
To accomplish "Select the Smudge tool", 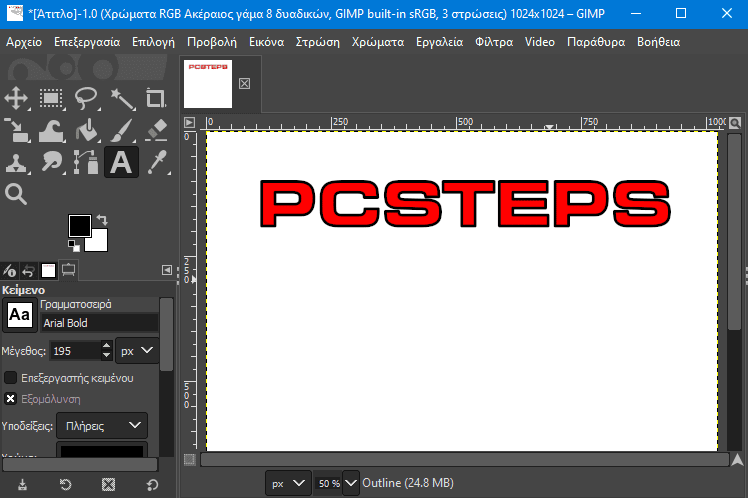I will [52, 163].
